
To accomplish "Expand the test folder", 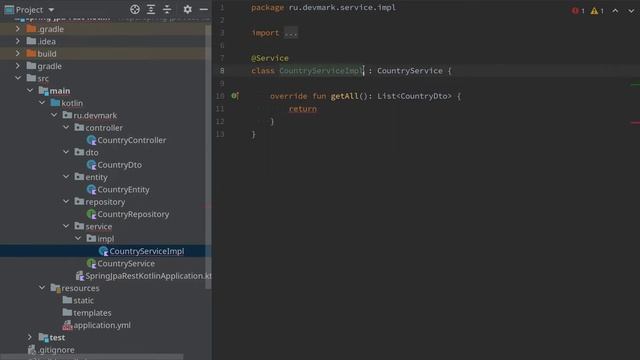I will (x=30, y=337).
